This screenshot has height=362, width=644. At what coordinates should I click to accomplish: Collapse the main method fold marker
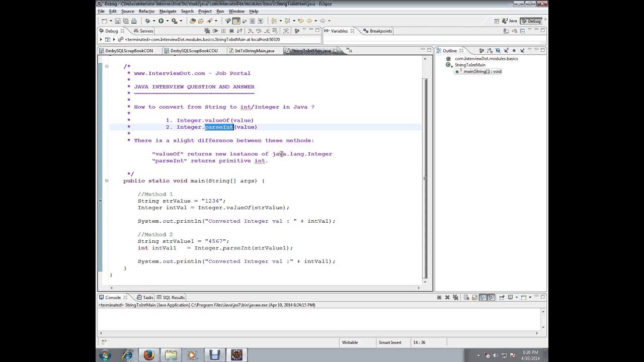107,180
